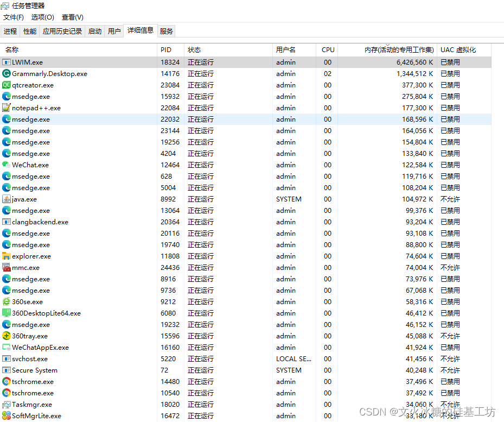Click CPU value 02 for Grammarly
The height and width of the screenshot is (422, 504).
point(328,74)
